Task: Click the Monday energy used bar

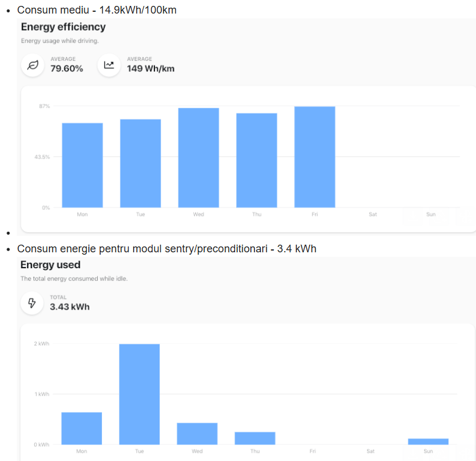Action: [x=82, y=428]
